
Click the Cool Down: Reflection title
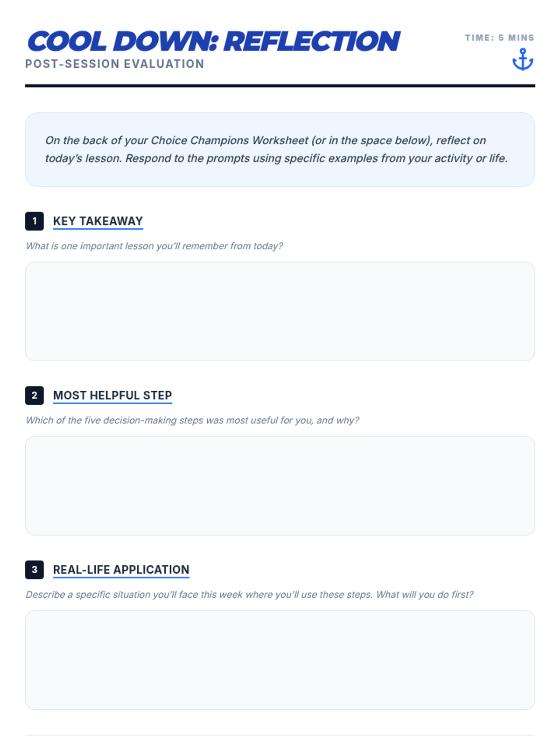click(214, 41)
